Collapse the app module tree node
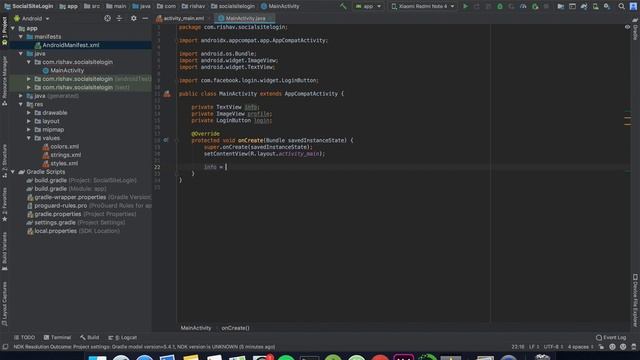This screenshot has width=640, height=360. coord(13,28)
